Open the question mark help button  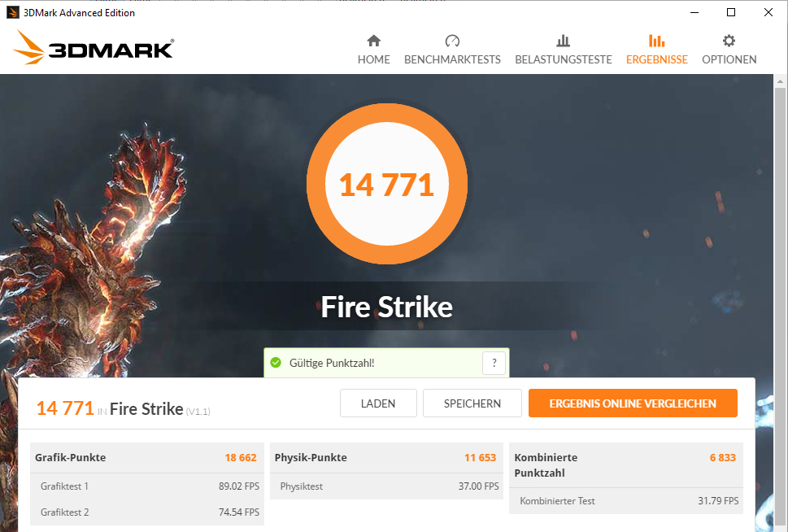point(494,363)
